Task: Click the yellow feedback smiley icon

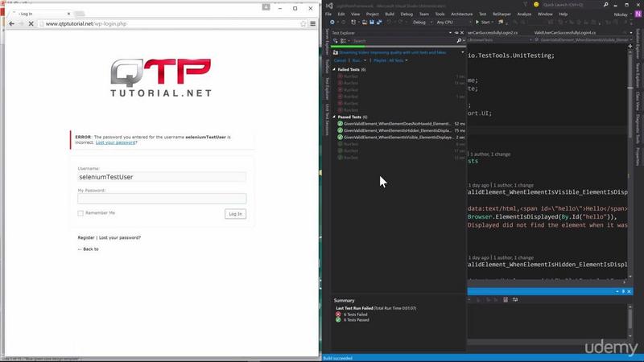Action: [536, 5]
